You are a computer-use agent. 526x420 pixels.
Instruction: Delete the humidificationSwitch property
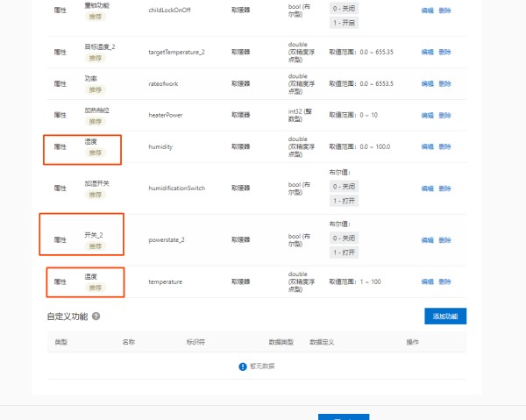(444, 188)
